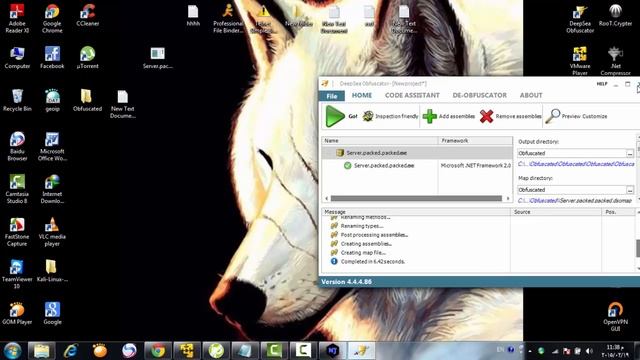
Task: Click the scroll-right arrow of assembly list
Action: [508, 198]
